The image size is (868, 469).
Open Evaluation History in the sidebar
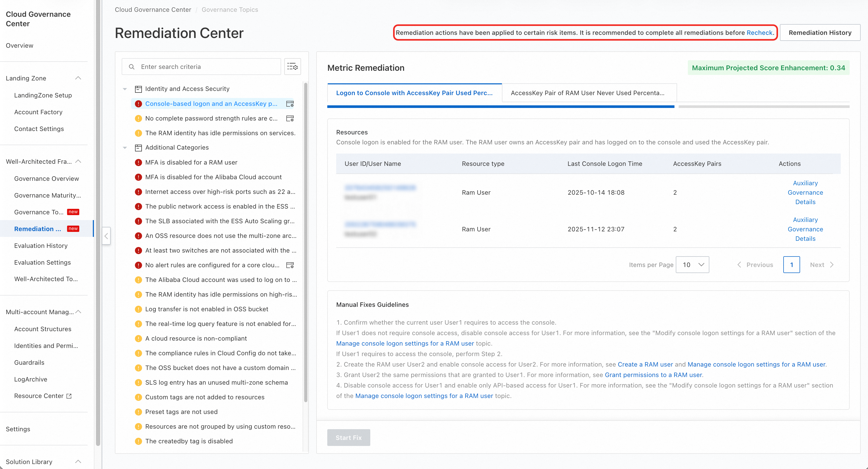click(x=41, y=246)
